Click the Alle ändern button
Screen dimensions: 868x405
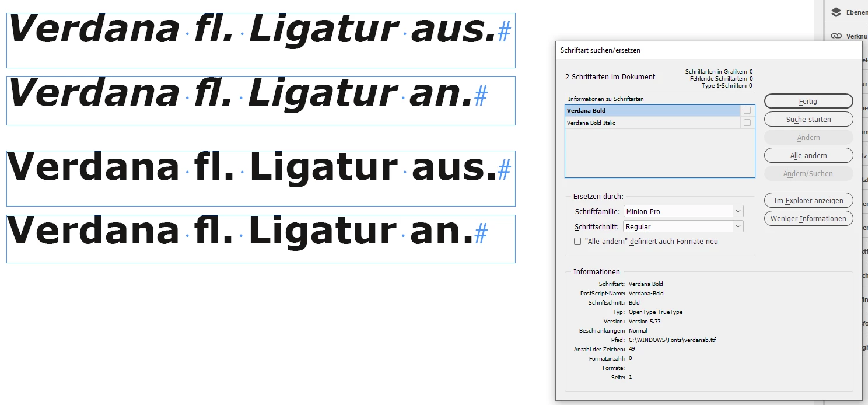click(808, 155)
